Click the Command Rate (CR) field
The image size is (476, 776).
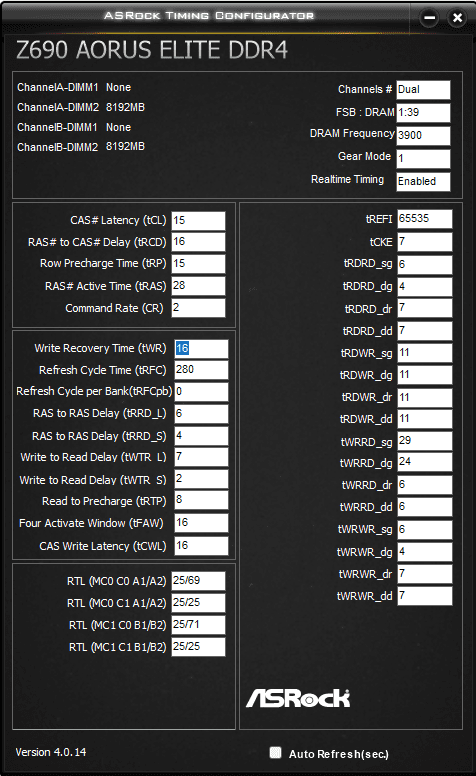[x=198, y=308]
